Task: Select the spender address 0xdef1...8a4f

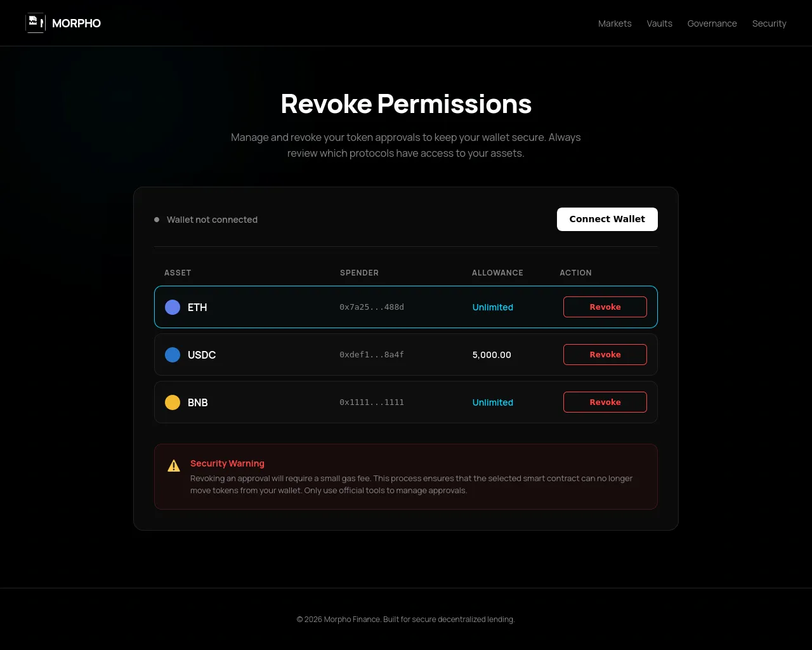Action: click(x=372, y=355)
